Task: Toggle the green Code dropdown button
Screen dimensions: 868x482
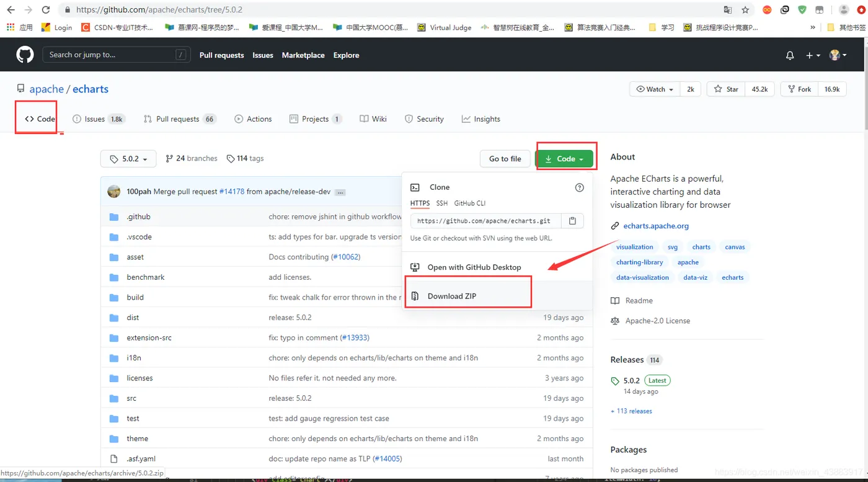Action: pos(564,159)
